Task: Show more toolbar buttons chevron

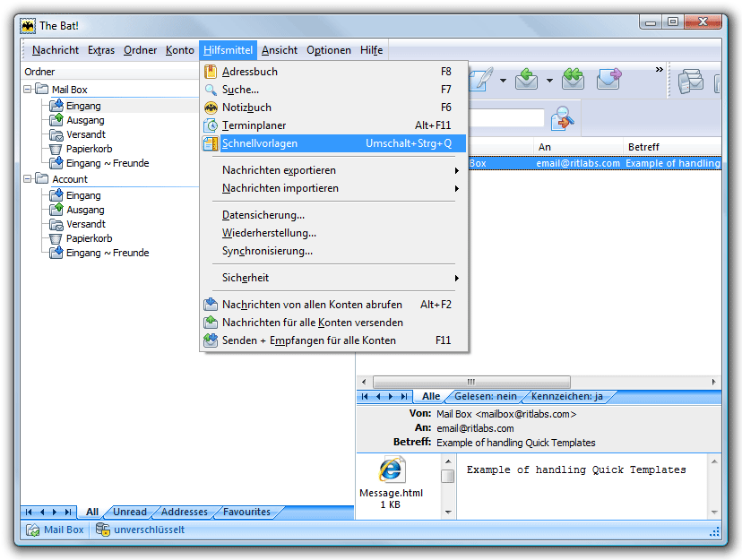Action: point(660,70)
